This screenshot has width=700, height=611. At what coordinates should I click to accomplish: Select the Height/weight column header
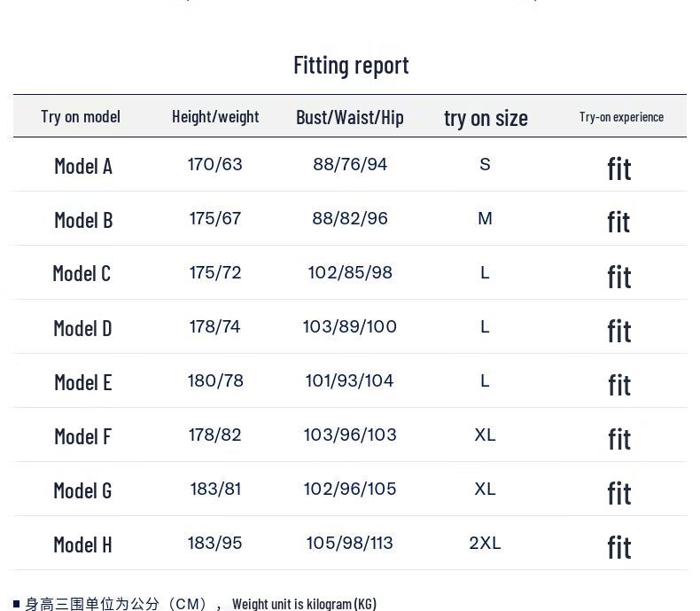215,116
